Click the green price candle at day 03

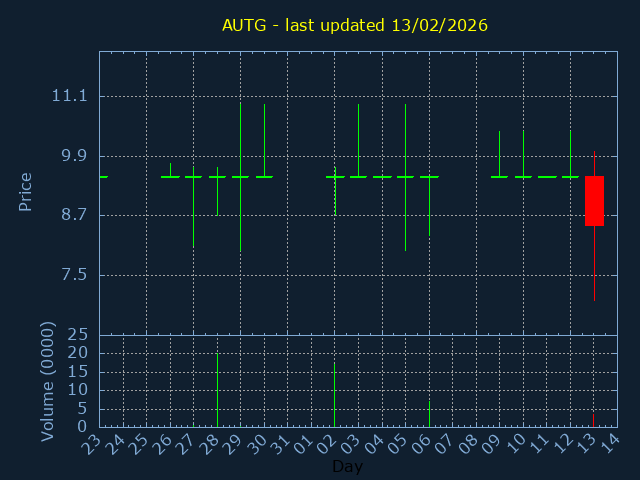pos(358,141)
